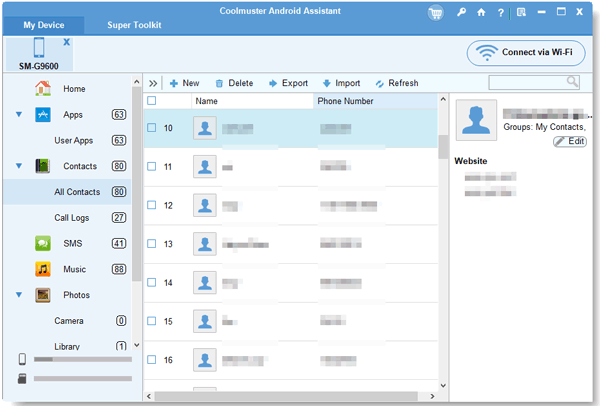Click the Music note icon
Viewport: 600px width, 406px height.
(43, 269)
